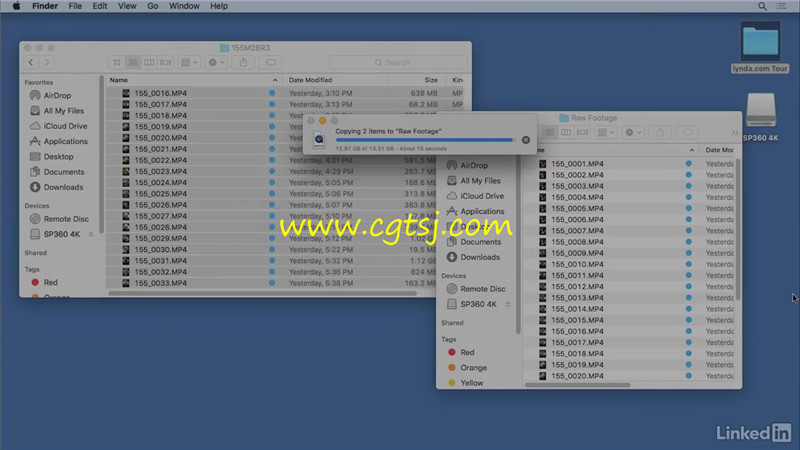Sort by Date Modified in Raw Footage window

coord(719,150)
